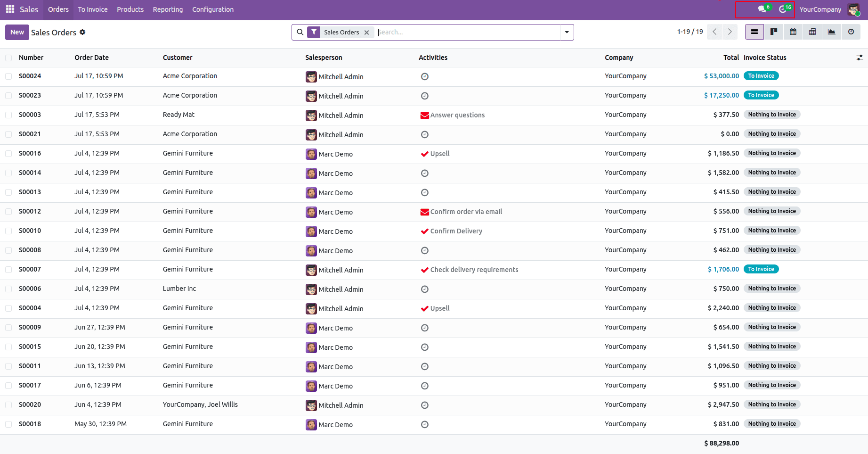This screenshot has height=454, width=868.
Task: Click the Sales app title
Action: tap(29, 9)
